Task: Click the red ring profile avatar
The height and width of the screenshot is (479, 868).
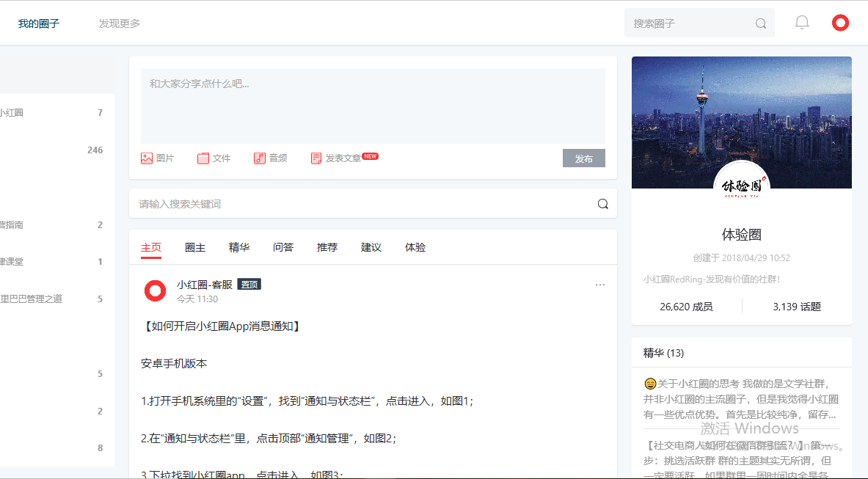Action: click(840, 23)
